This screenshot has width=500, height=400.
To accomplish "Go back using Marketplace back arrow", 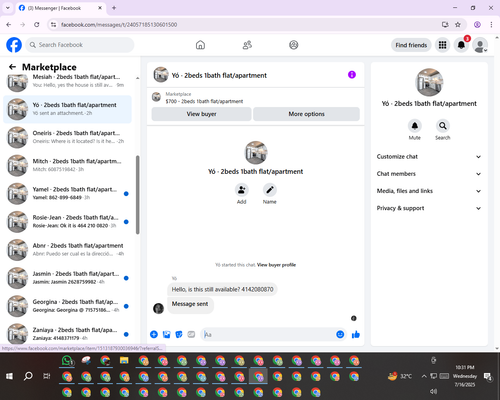I will (12, 67).
